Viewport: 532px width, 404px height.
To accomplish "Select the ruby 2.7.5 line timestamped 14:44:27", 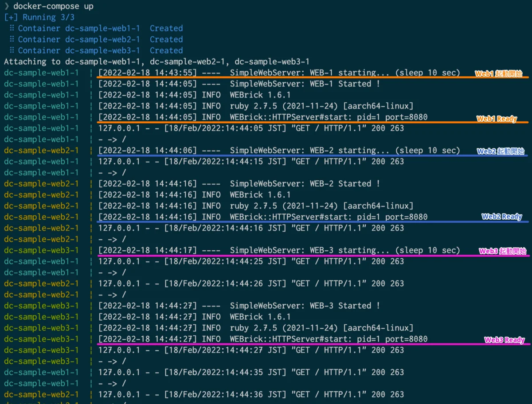I will pyautogui.click(x=209, y=327).
